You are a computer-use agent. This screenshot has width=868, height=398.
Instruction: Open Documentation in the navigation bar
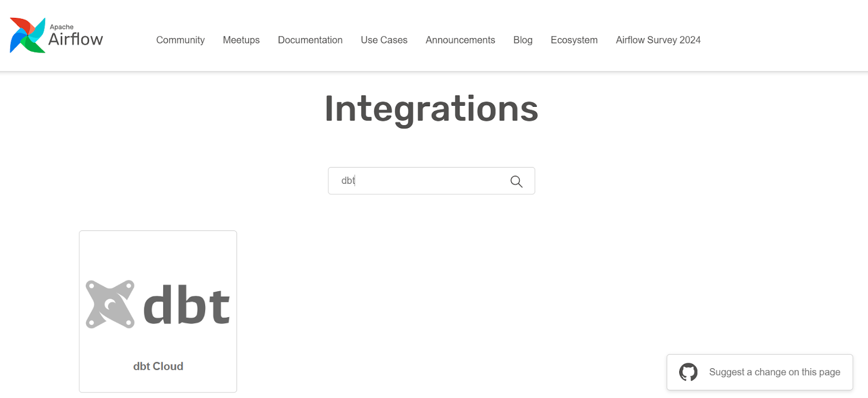[x=310, y=40]
